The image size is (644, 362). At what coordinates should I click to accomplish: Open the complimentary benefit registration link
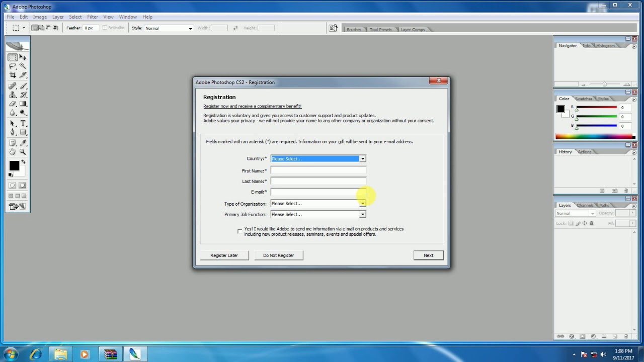pos(252,106)
